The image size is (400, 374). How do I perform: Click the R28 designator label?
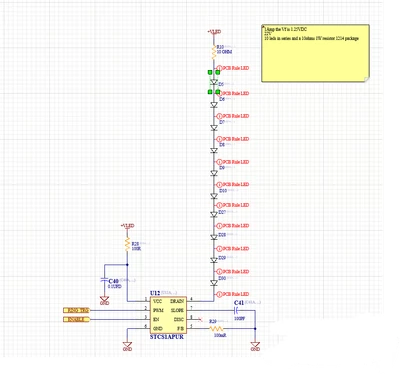(135, 244)
